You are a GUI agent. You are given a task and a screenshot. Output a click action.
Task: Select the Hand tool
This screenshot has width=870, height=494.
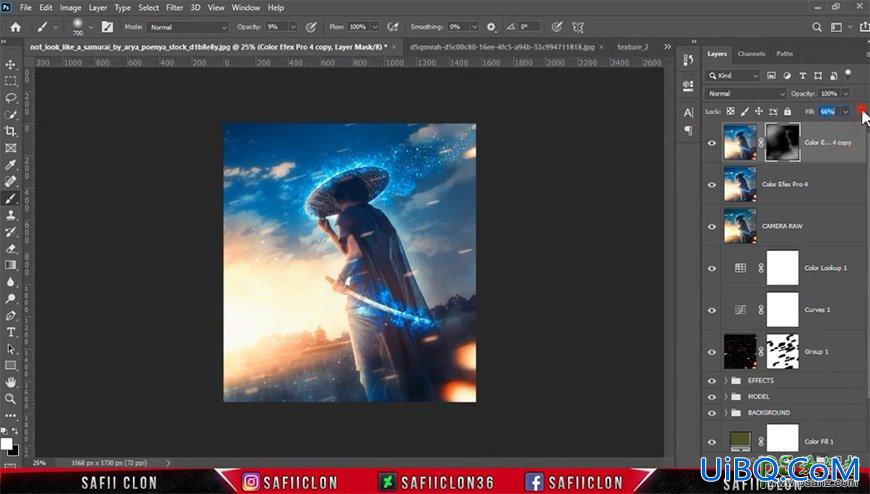click(10, 382)
